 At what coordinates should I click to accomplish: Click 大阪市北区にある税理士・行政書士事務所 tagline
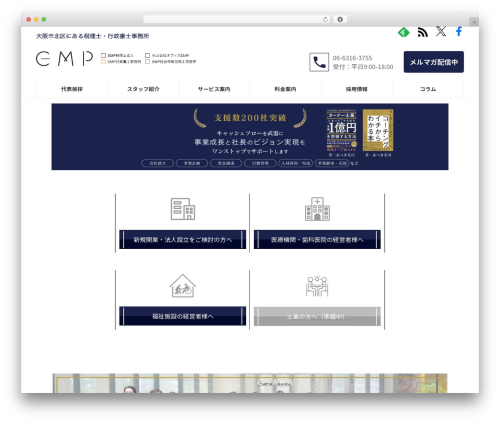[x=93, y=36]
